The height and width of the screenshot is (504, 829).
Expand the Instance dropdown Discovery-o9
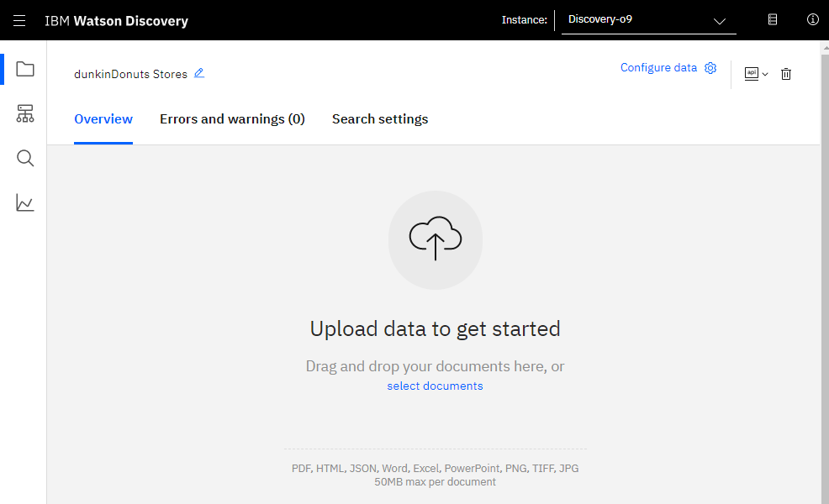click(x=649, y=21)
